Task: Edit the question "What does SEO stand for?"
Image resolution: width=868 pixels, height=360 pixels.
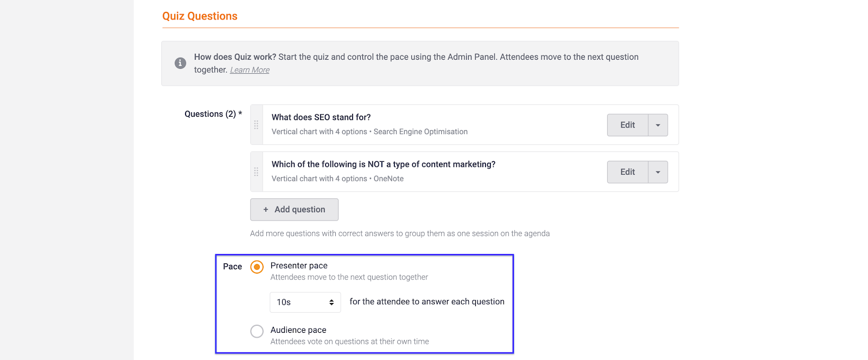Action: (x=627, y=125)
